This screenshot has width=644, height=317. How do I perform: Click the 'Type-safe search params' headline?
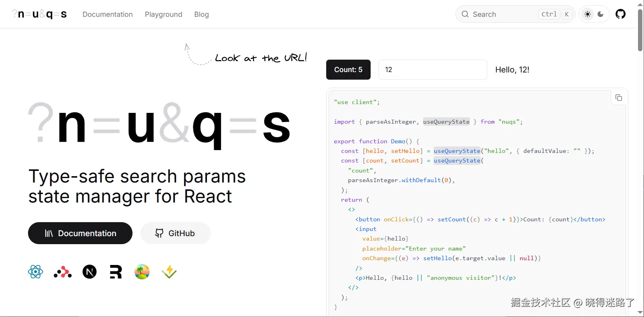(x=137, y=177)
